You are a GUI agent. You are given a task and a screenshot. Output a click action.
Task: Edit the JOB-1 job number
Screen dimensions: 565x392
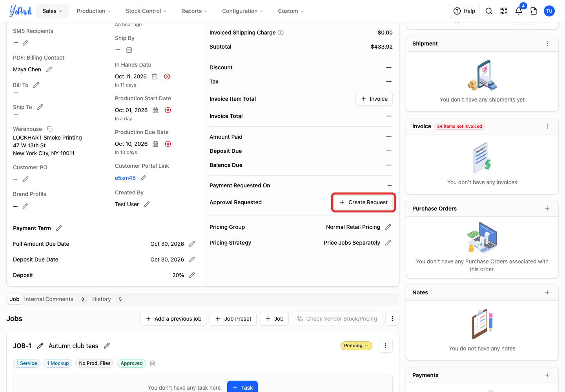[40, 346]
